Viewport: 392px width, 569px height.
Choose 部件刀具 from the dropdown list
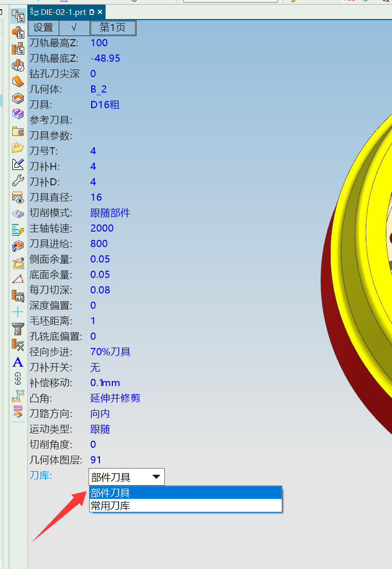pos(185,493)
